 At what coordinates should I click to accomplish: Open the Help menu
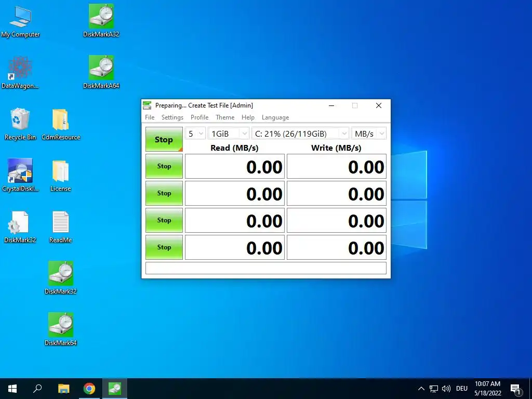pyautogui.click(x=248, y=117)
